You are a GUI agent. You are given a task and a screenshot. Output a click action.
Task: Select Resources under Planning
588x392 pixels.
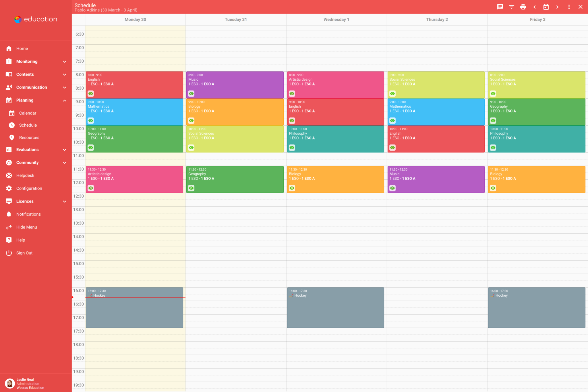click(x=29, y=138)
